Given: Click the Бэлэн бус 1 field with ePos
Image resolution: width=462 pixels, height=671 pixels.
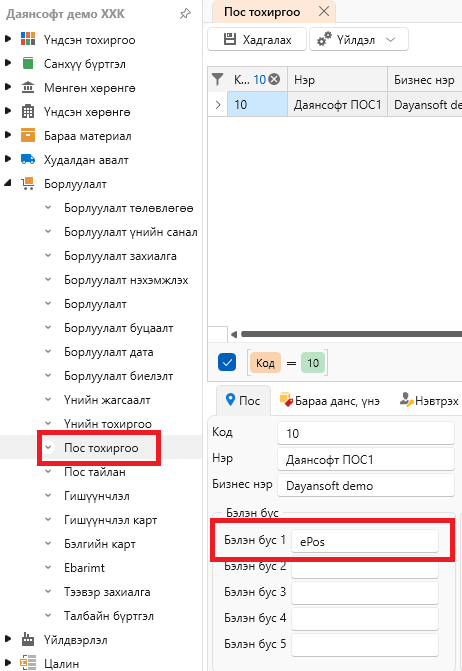Looking at the screenshot, I should (x=365, y=541).
